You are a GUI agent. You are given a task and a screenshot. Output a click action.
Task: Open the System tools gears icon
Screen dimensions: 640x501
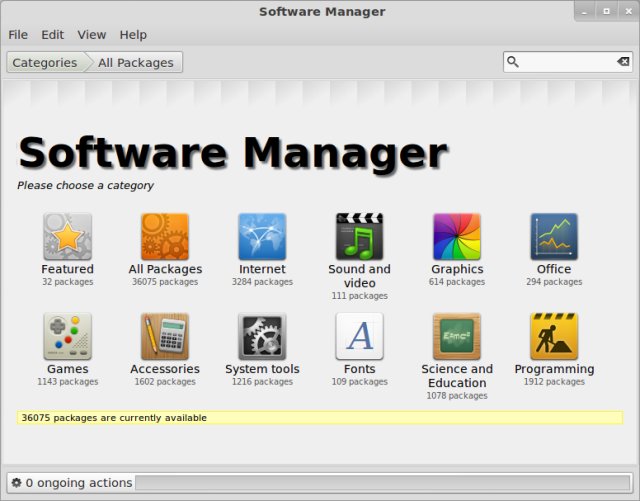[x=262, y=336]
